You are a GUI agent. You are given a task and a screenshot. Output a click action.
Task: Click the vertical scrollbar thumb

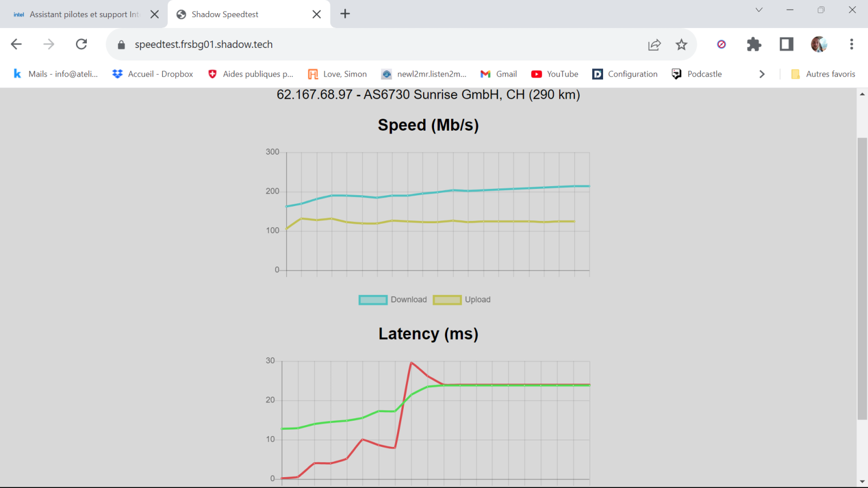point(862,279)
